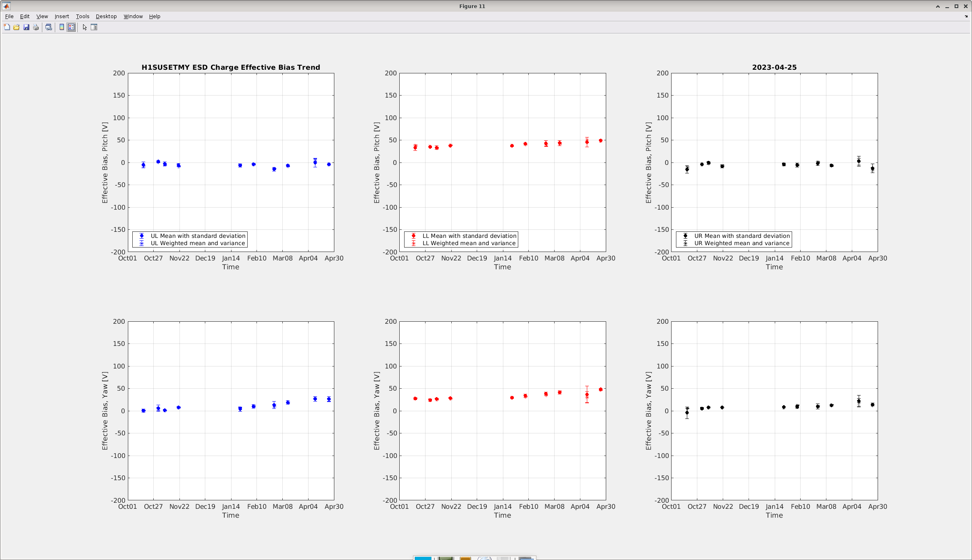The width and height of the screenshot is (972, 560).
Task: Open the Tools menu
Action: (83, 17)
